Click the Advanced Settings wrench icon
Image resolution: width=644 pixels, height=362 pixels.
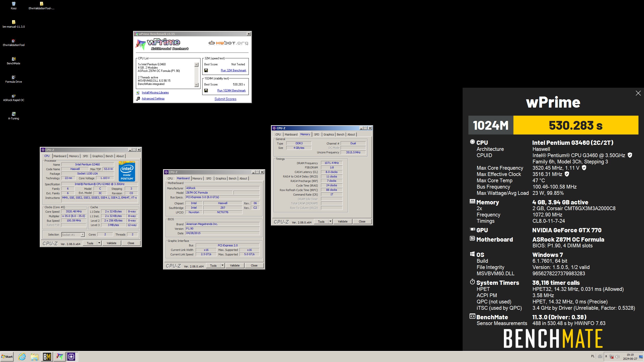[x=138, y=99]
